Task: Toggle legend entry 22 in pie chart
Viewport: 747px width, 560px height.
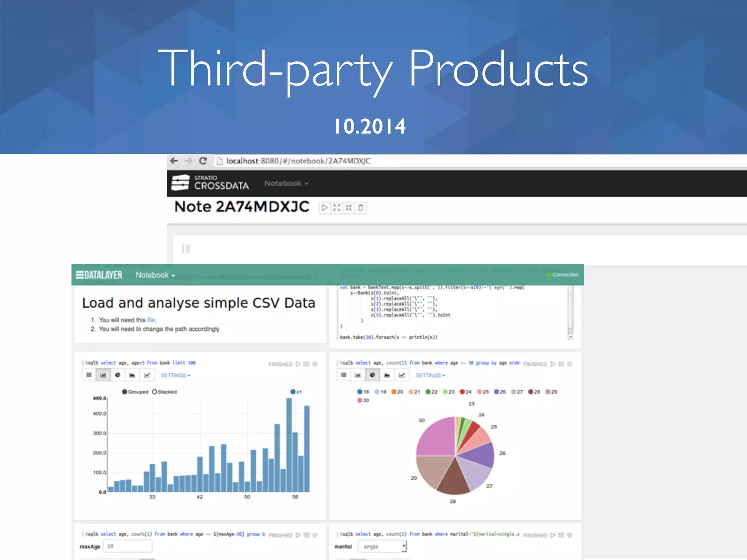Action: click(431, 392)
